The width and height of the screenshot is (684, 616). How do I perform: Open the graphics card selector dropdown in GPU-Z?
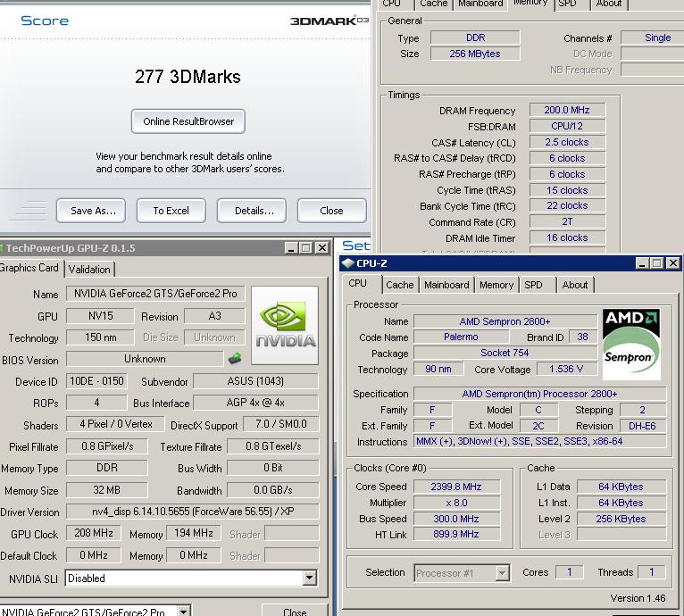click(x=184, y=611)
